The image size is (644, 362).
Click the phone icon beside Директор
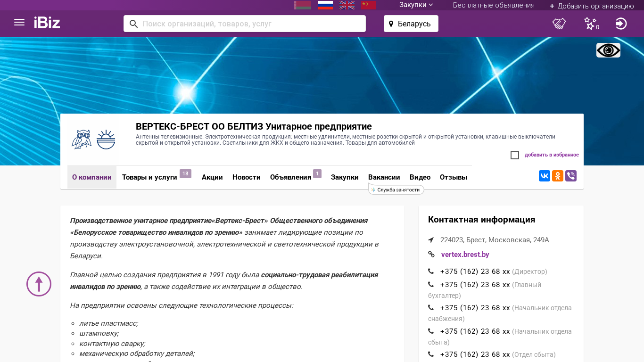pos(431,271)
